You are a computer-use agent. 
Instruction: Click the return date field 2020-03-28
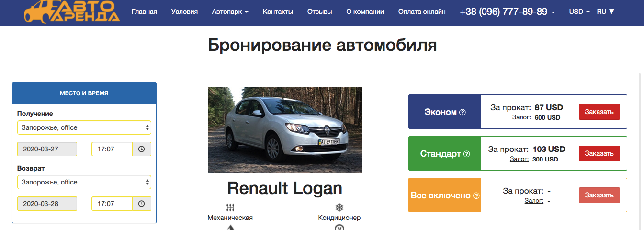pyautogui.click(x=47, y=204)
